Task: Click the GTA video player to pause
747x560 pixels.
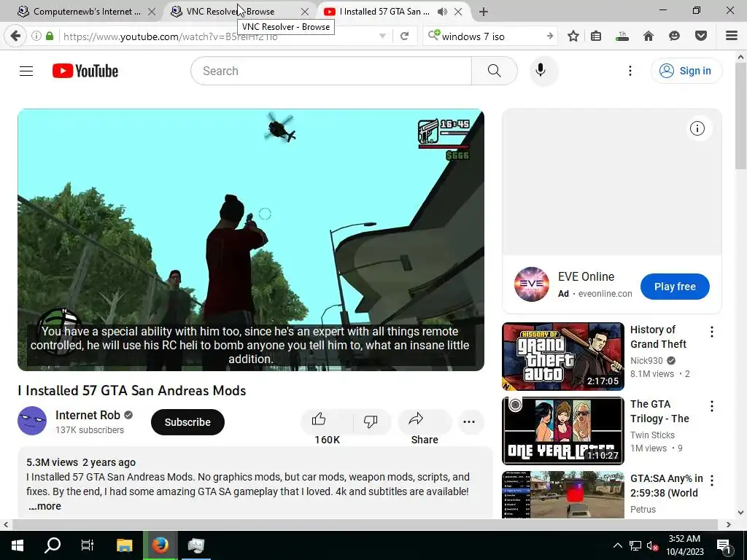Action: pos(251,239)
